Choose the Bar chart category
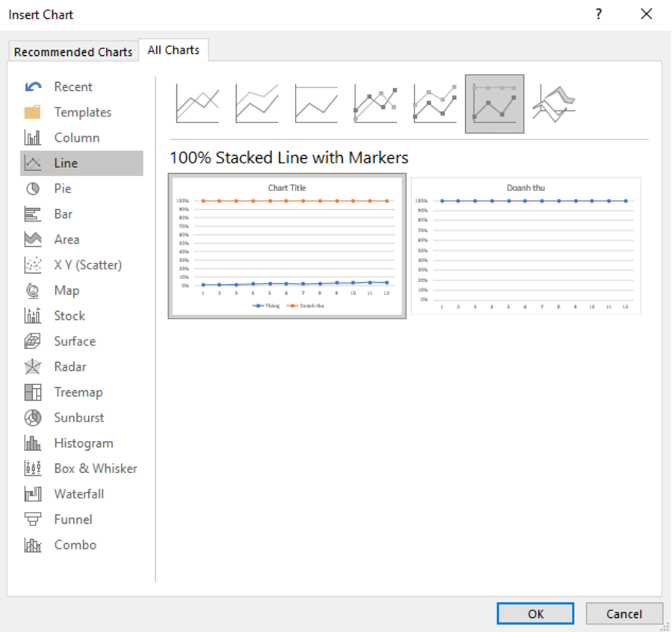The height and width of the screenshot is (632, 672). tap(82, 214)
